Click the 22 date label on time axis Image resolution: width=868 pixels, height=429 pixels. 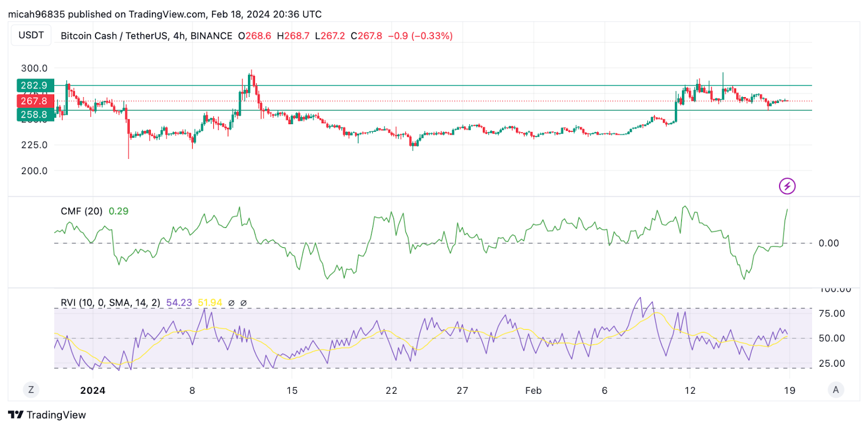click(x=391, y=390)
